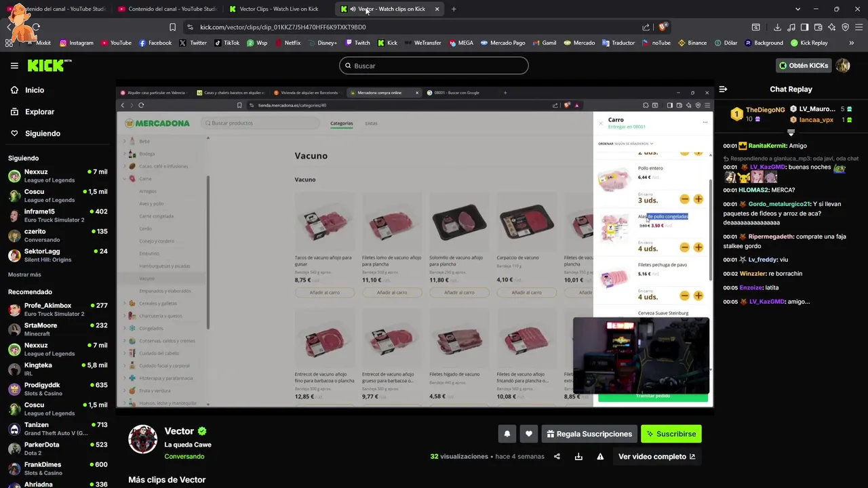The image size is (868, 488).
Task: Open browser main menu
Action: tap(858, 27)
